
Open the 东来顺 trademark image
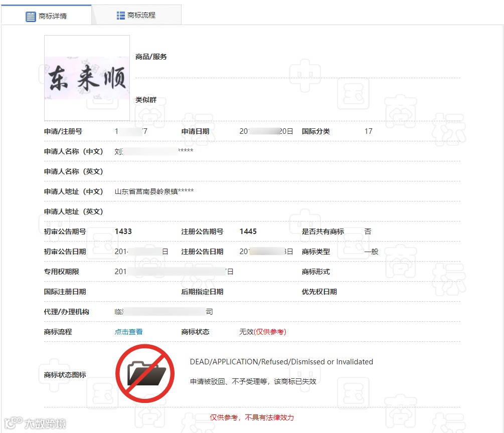tap(87, 78)
